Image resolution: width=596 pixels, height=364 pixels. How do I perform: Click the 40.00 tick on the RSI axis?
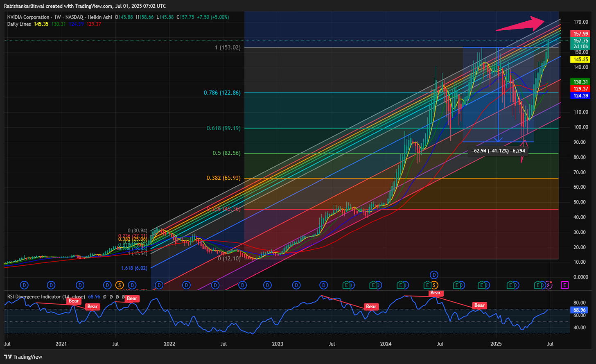pos(579,328)
